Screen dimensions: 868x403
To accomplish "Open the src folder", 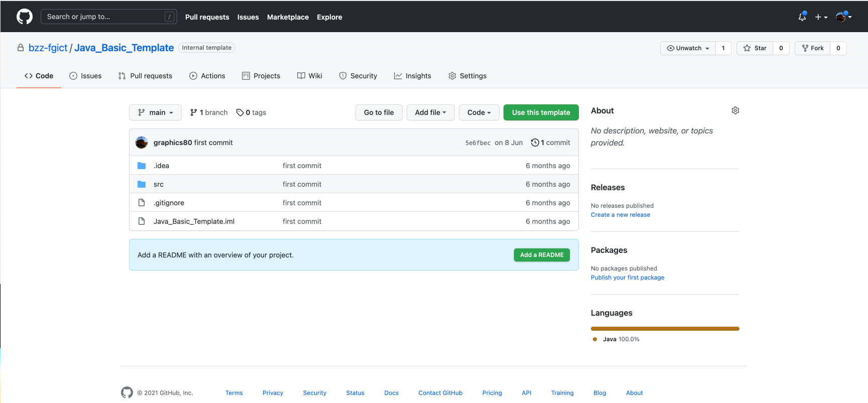I will (158, 184).
